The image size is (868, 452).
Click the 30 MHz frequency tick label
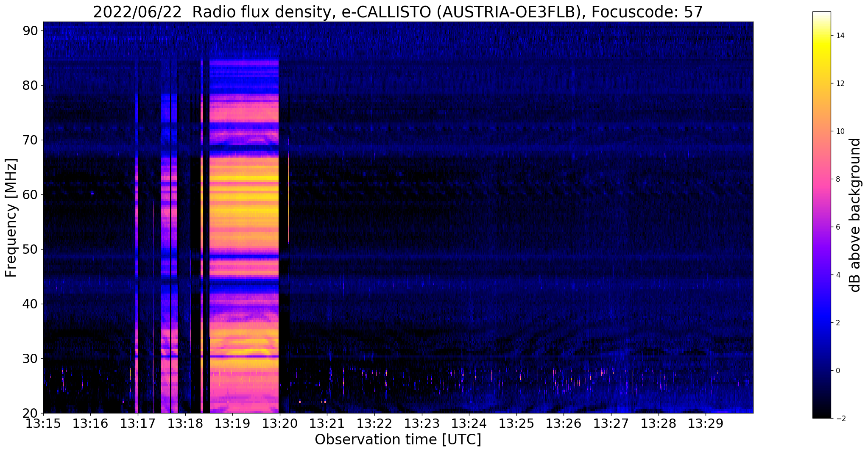point(30,358)
